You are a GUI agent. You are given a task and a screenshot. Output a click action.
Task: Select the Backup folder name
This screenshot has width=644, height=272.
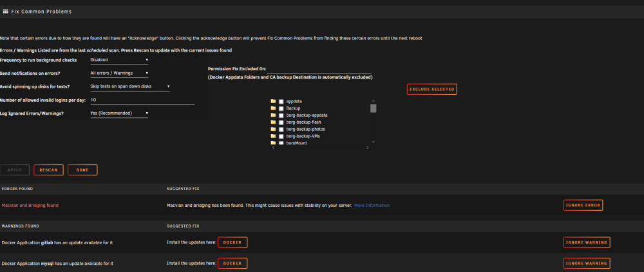[293, 108]
